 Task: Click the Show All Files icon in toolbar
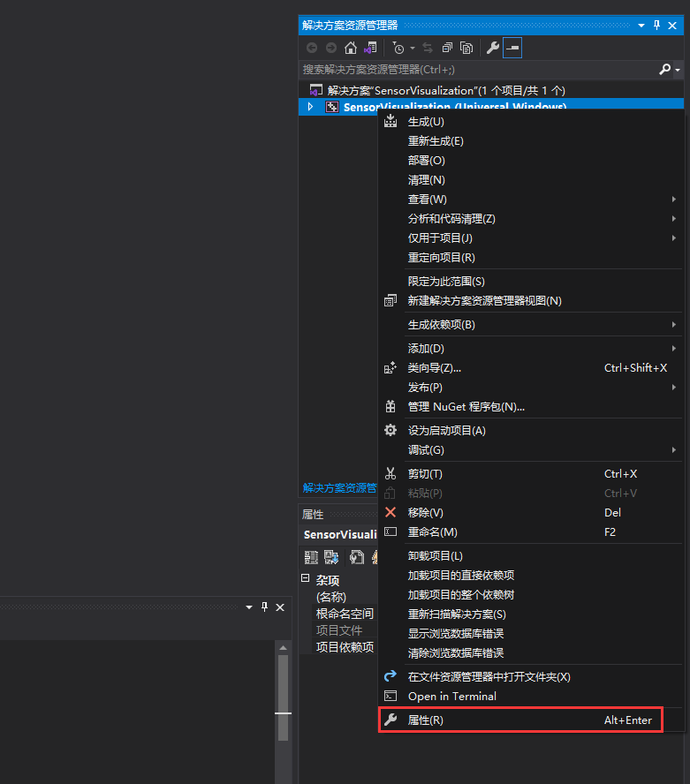[x=466, y=48]
